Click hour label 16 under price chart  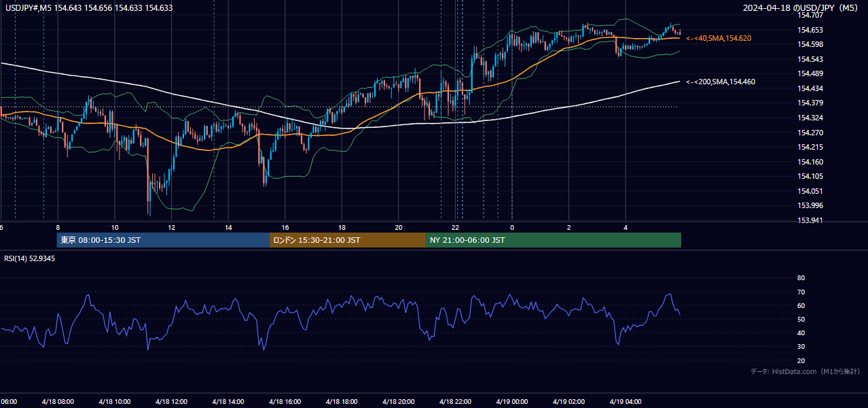(x=285, y=228)
